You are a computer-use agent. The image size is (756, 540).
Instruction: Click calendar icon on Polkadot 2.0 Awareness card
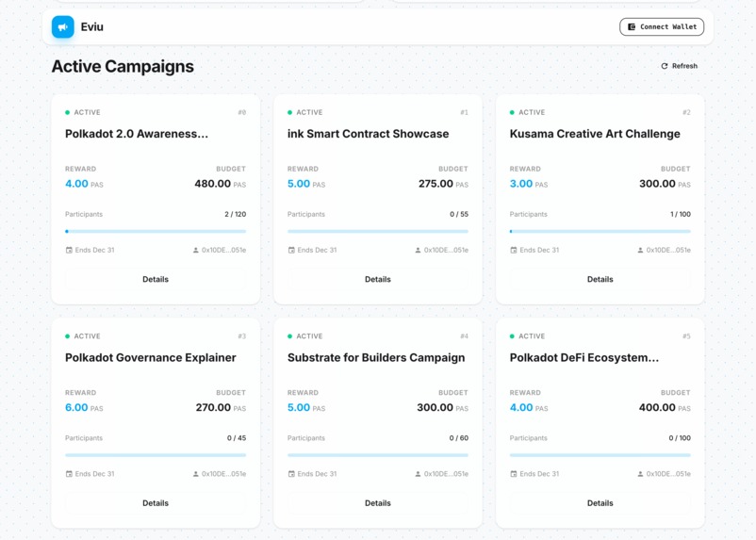pos(69,250)
